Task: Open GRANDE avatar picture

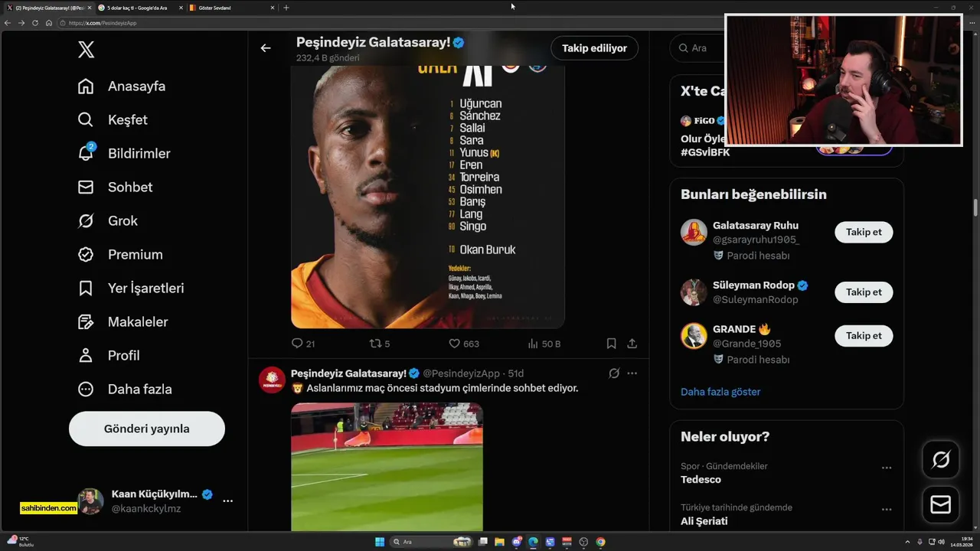Action: [x=694, y=336]
